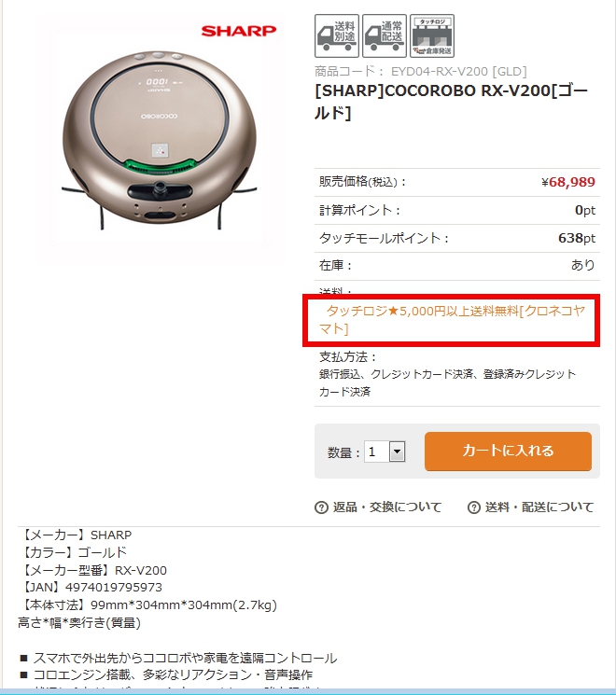Open the 数量 quantity dropdown arrow

(397, 452)
